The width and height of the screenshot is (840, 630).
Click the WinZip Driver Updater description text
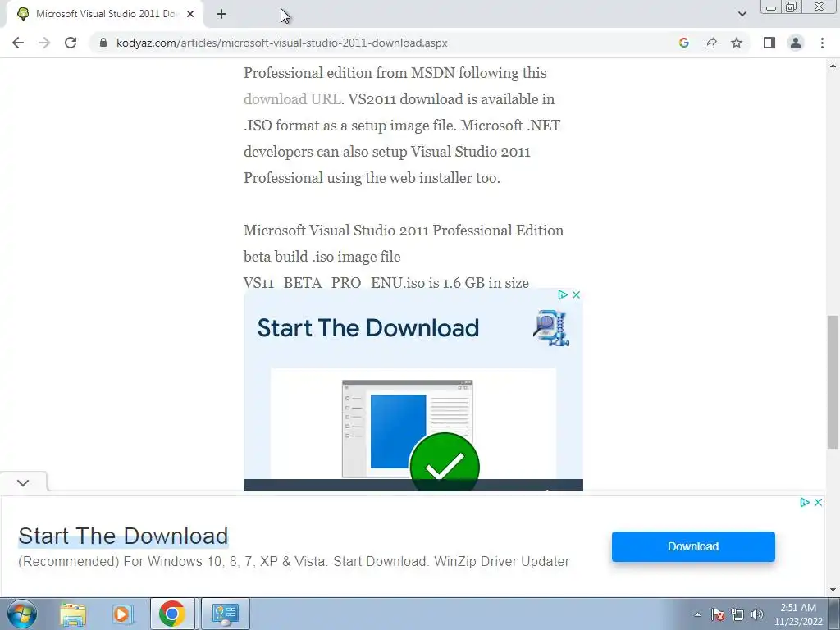pos(294,561)
